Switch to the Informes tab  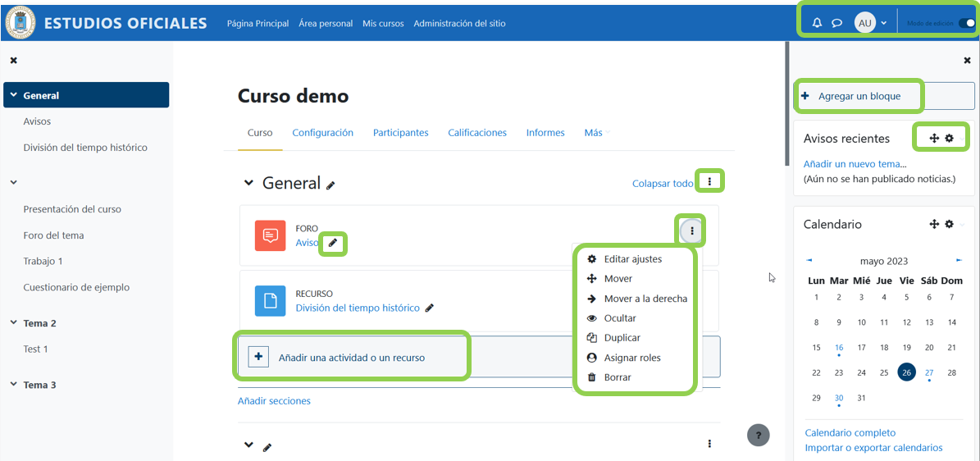(545, 133)
